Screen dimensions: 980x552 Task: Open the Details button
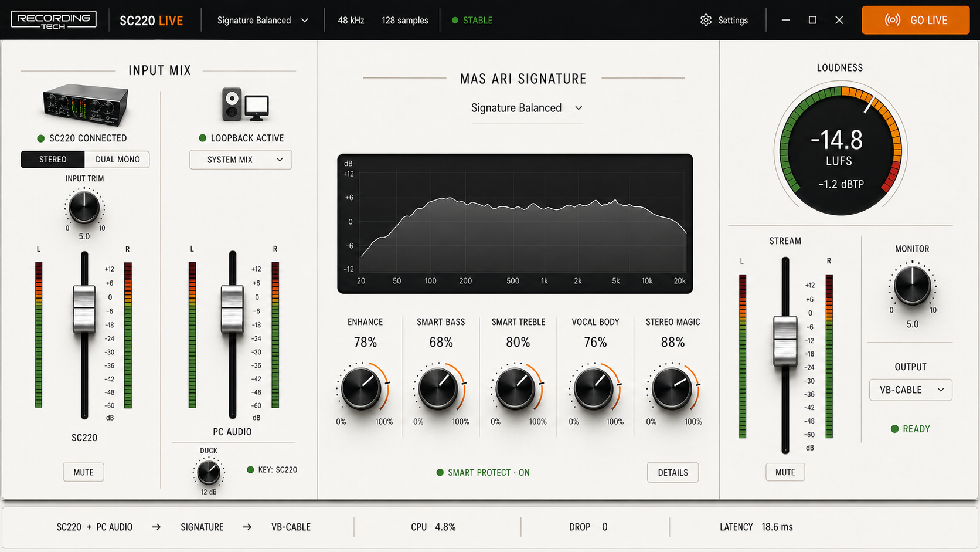pos(673,472)
